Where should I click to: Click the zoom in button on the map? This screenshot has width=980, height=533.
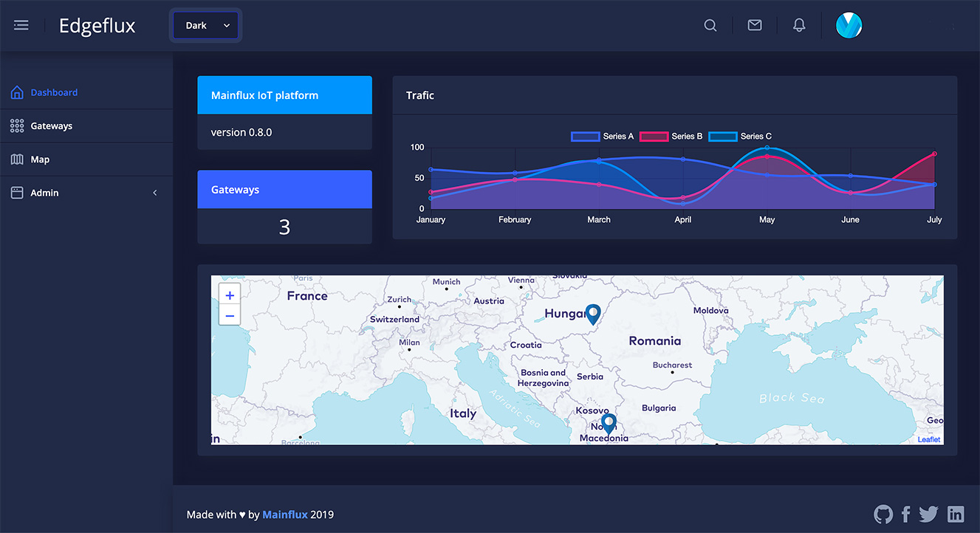(x=229, y=294)
